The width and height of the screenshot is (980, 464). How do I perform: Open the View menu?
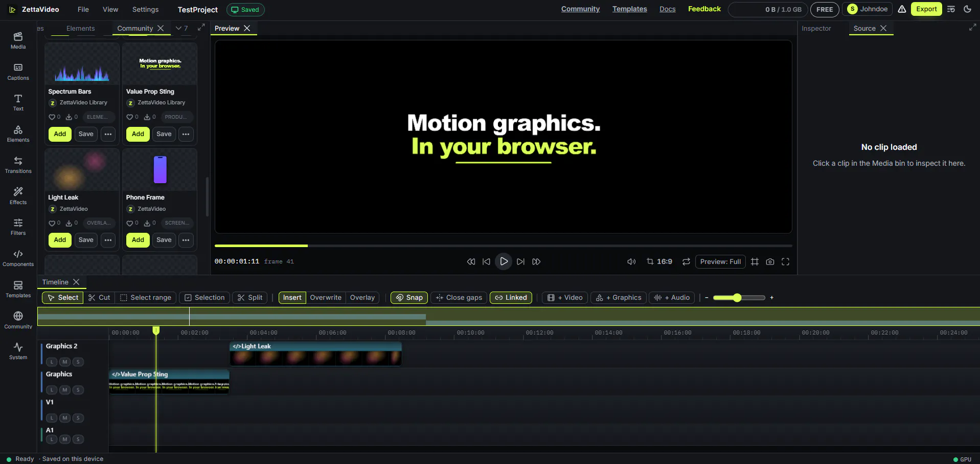pyautogui.click(x=110, y=9)
